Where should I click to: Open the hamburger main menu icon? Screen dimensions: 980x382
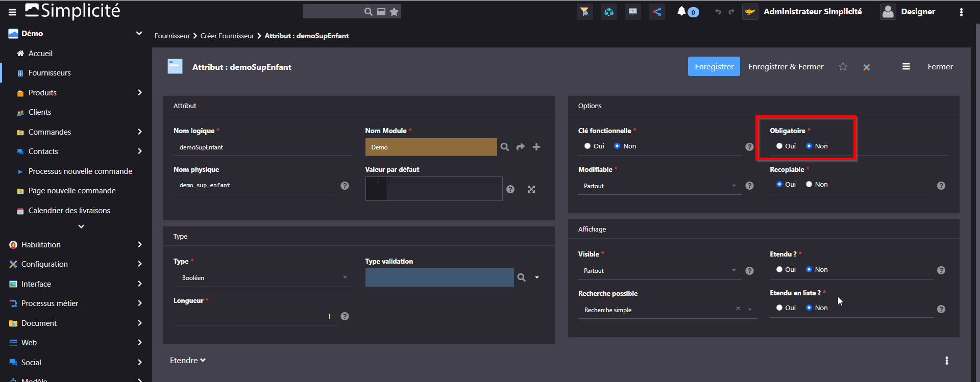pyautogui.click(x=12, y=12)
